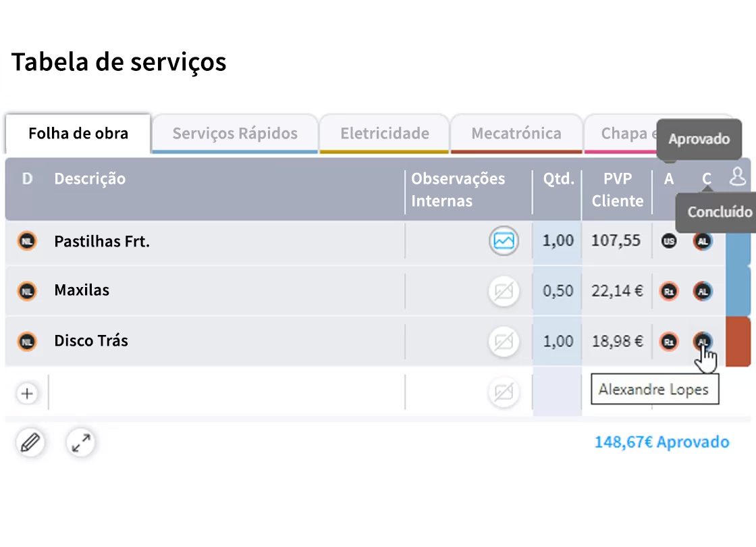Click the crossed-out chart icon for Maxilas
This screenshot has height=547, width=756.
(504, 291)
